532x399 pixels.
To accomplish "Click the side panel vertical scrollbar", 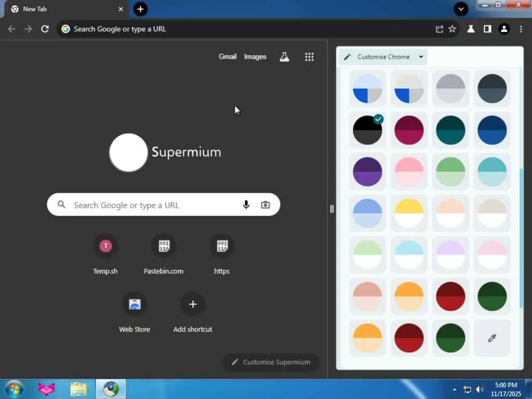I will [522, 237].
